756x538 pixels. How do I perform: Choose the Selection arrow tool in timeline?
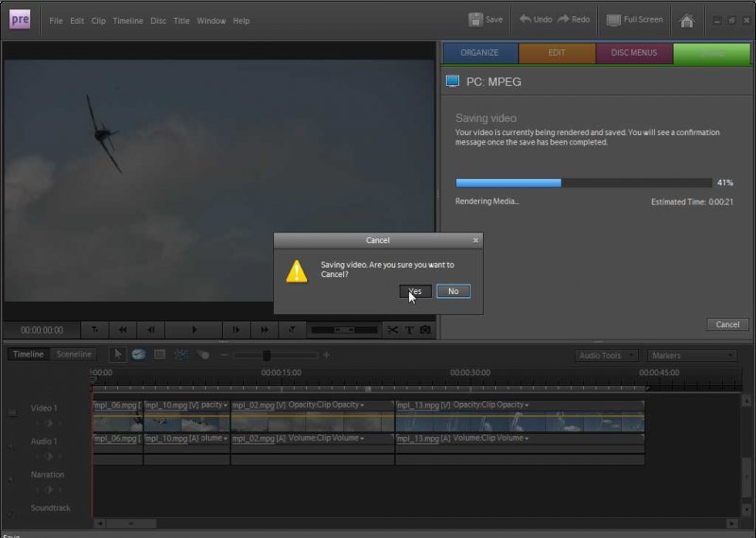(x=118, y=355)
